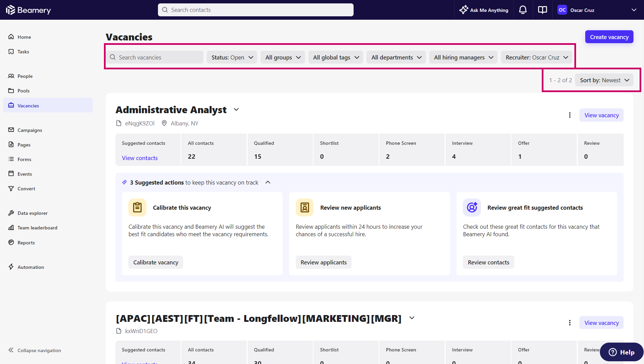Image resolution: width=644 pixels, height=364 pixels.
Task: Click the notifications bell icon
Action: point(523,10)
